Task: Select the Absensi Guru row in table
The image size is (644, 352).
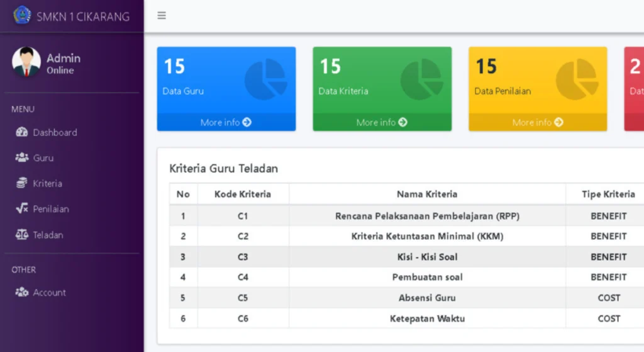Action: [x=426, y=298]
